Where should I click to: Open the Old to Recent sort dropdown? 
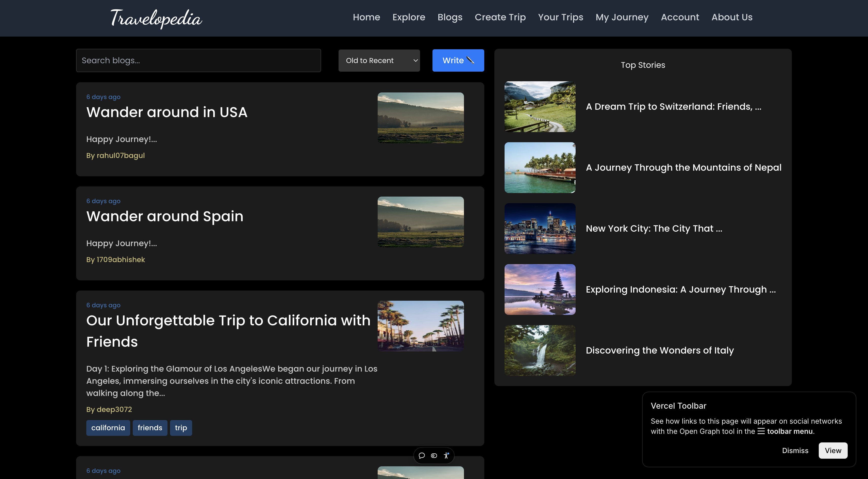pyautogui.click(x=379, y=60)
